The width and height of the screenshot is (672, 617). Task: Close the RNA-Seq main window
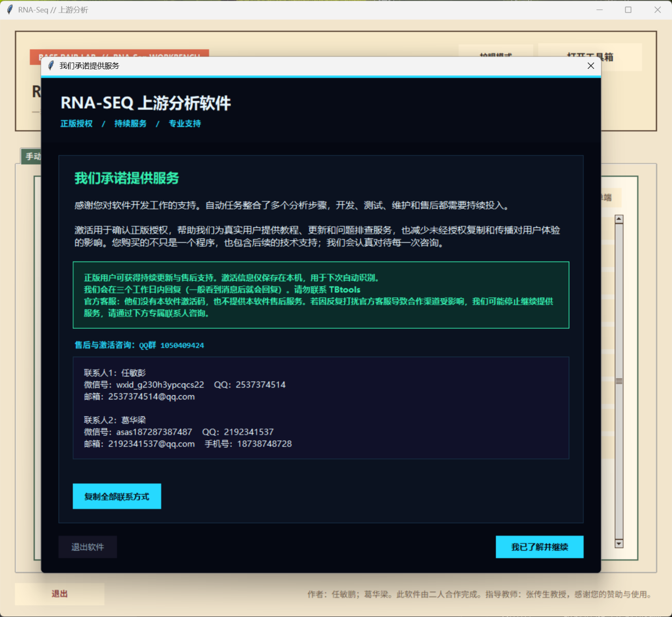(657, 10)
